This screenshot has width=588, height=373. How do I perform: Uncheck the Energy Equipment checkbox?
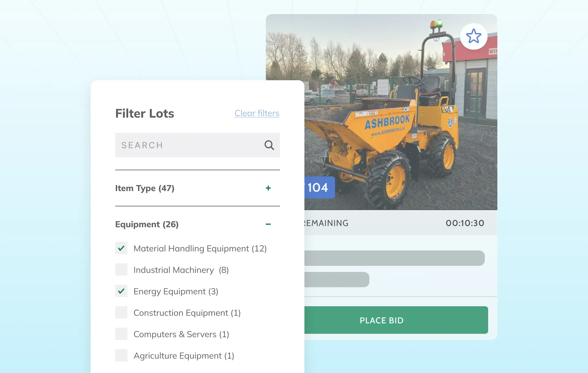click(121, 291)
